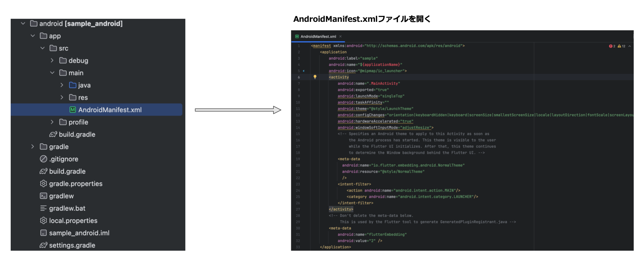Click the debug folder icon
The image size is (644, 261).
tap(63, 60)
